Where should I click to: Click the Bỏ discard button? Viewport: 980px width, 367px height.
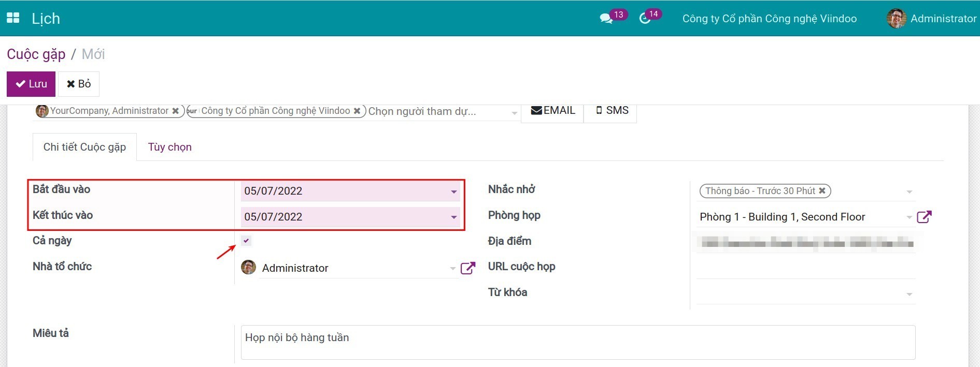(79, 84)
